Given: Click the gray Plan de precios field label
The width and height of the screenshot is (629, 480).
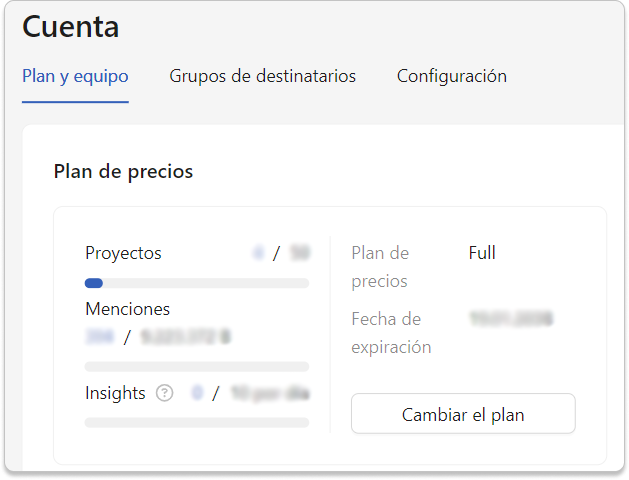Looking at the screenshot, I should (380, 267).
